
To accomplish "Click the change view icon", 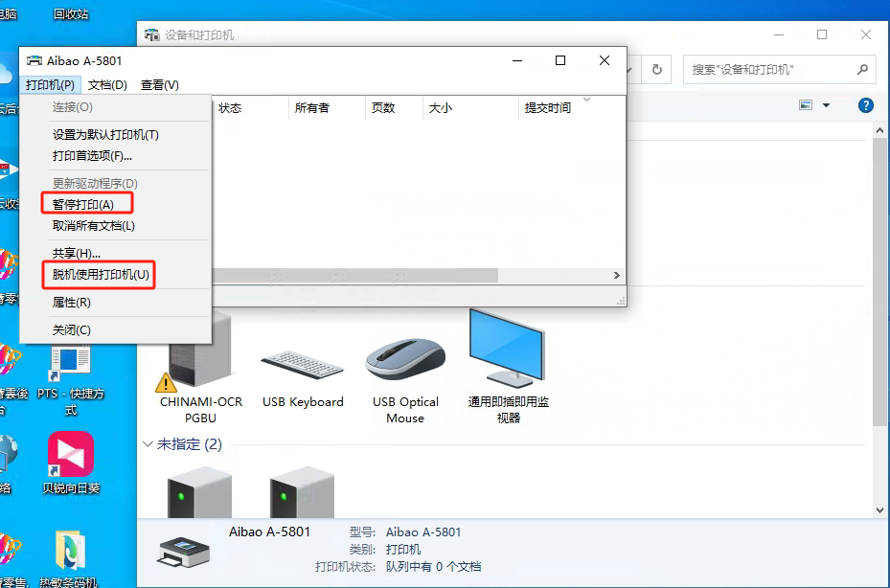I will [x=806, y=105].
